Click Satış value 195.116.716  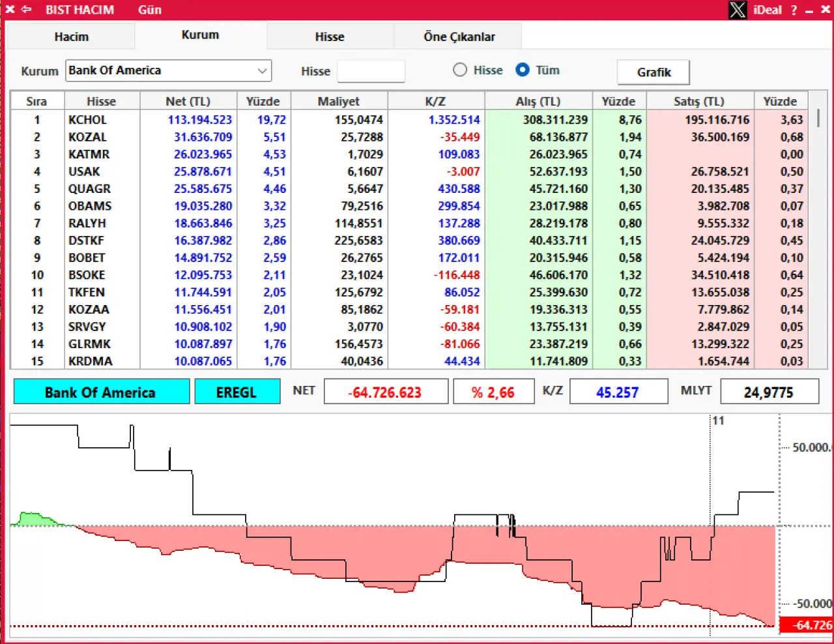pos(717,120)
